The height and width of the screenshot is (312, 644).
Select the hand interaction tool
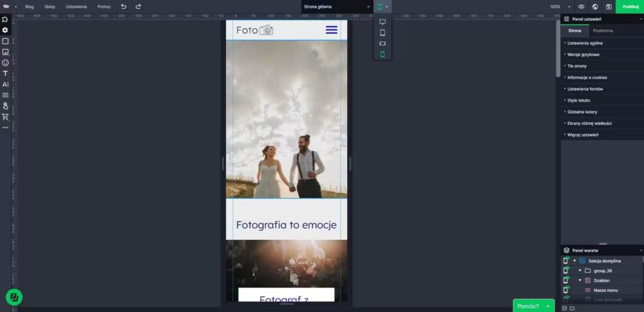click(5, 106)
